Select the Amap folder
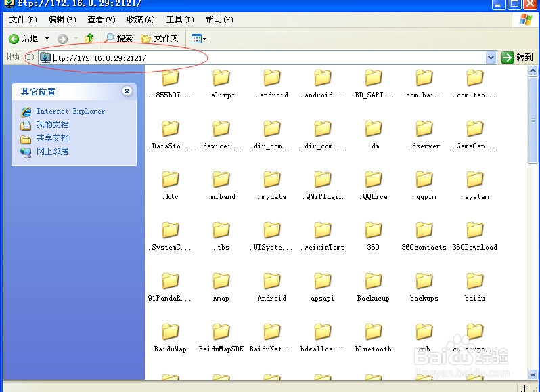This screenshot has width=540, height=392. [x=221, y=287]
